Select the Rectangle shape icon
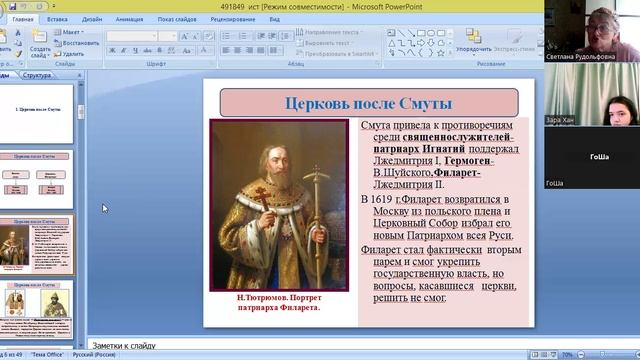The height and width of the screenshot is (360, 640). click(x=421, y=33)
